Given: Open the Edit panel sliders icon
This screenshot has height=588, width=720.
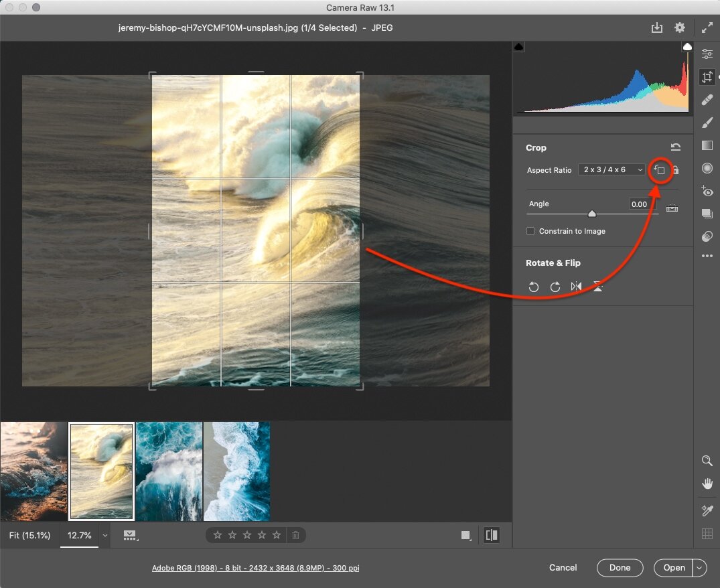Looking at the screenshot, I should (x=707, y=54).
